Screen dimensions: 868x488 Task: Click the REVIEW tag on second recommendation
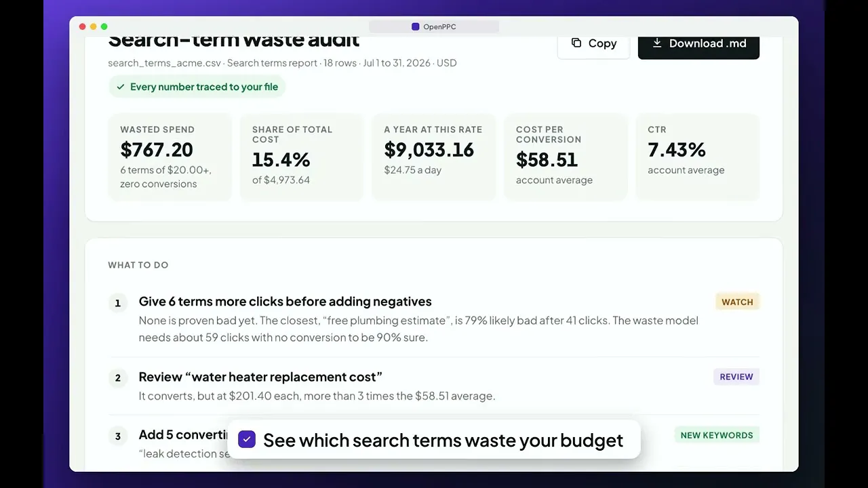[736, 377]
